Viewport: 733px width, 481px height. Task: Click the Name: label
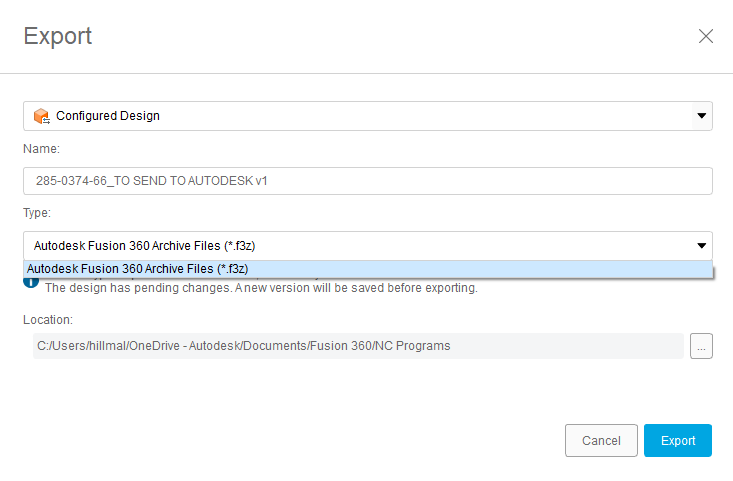click(x=42, y=149)
